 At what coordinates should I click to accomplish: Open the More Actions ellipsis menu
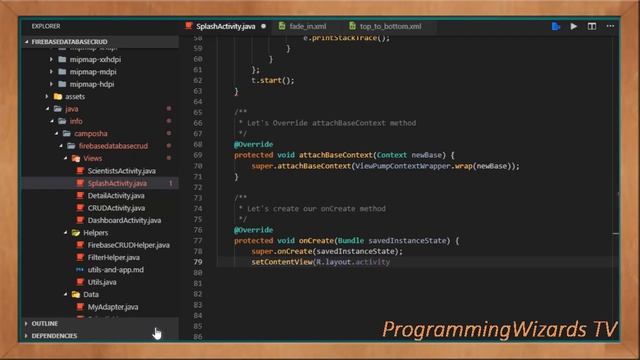click(610, 26)
